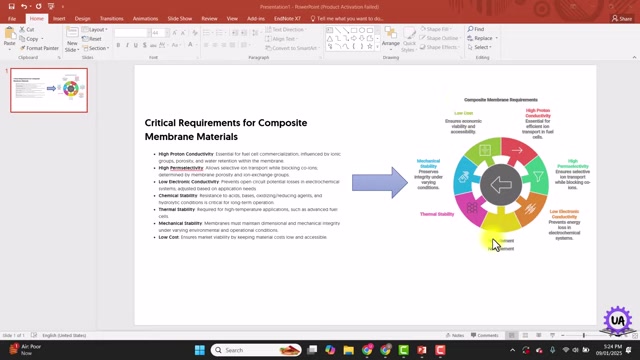Click Tell me what you want to do box
Viewport: 640px width, 360px height.
tap(347, 19)
